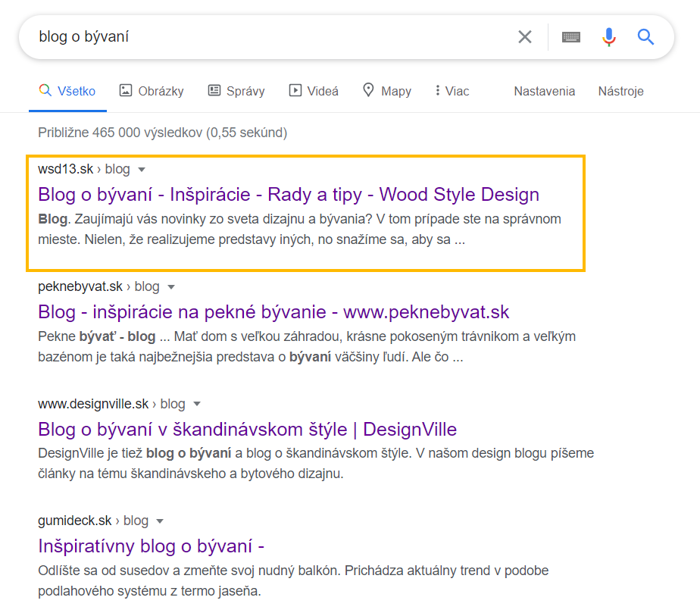
Task: Click the www.designville.sk › blog breadcrumb
Action: pyautogui.click(x=111, y=404)
